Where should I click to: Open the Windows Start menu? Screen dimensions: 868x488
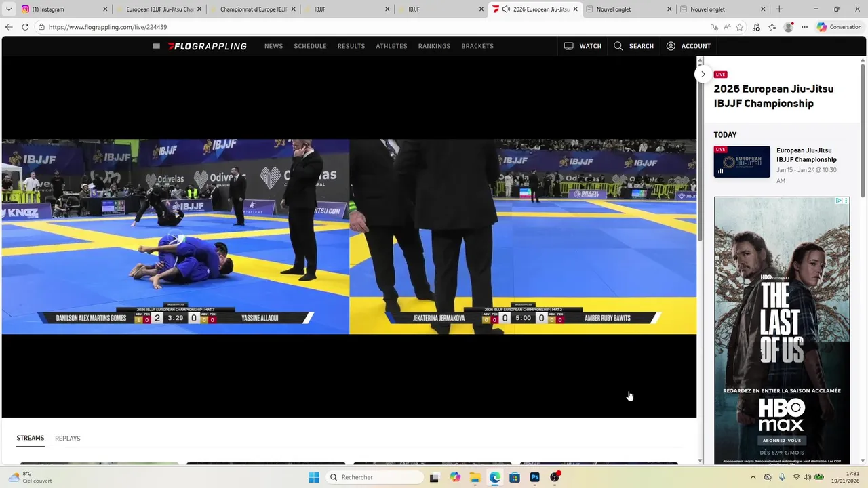tap(314, 477)
